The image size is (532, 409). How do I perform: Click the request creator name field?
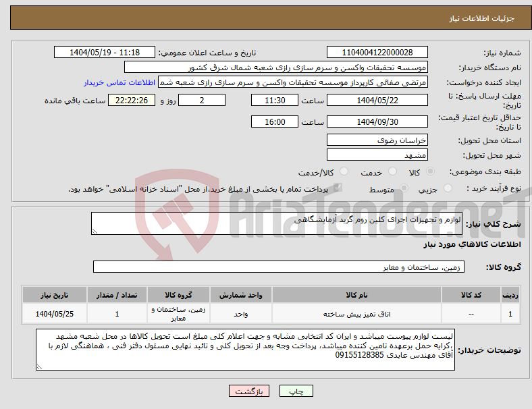tap(293, 82)
